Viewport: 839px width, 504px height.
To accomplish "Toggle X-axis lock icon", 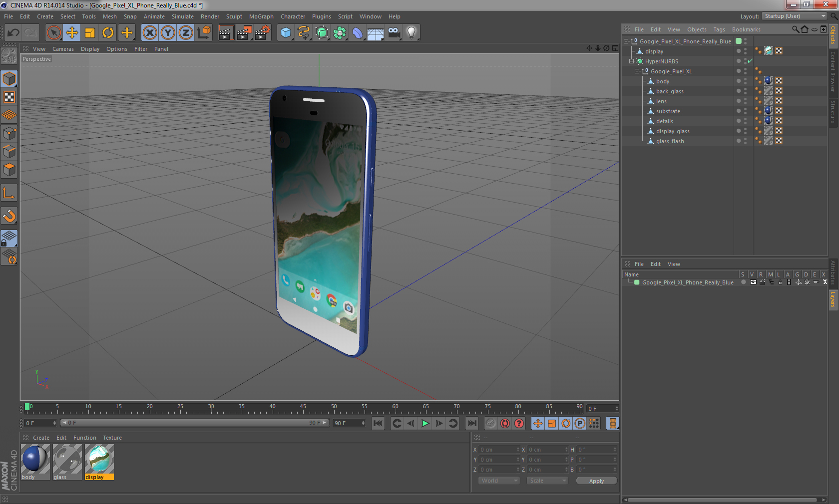I will coord(150,33).
